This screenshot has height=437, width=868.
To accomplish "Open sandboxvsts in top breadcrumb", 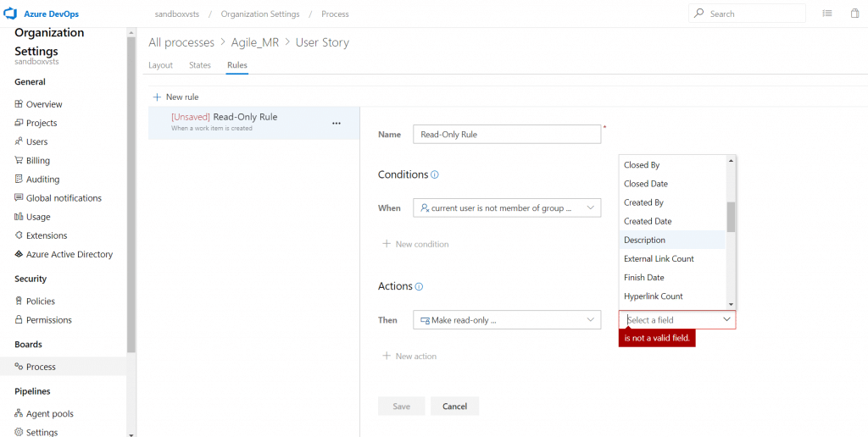I will coord(177,14).
